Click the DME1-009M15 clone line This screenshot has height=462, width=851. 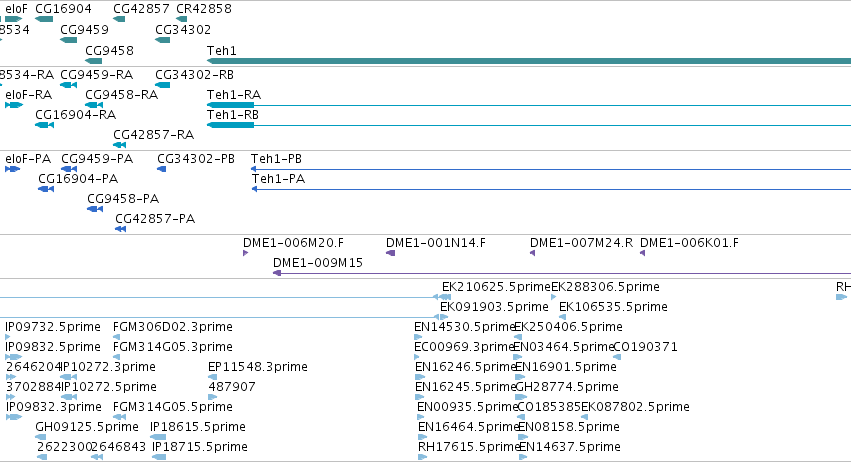point(562,273)
